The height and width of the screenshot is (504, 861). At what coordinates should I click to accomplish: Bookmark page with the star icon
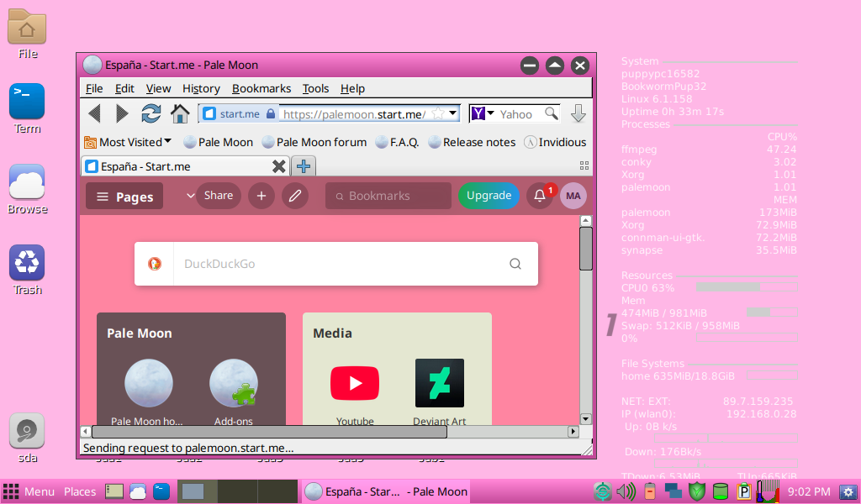437,113
